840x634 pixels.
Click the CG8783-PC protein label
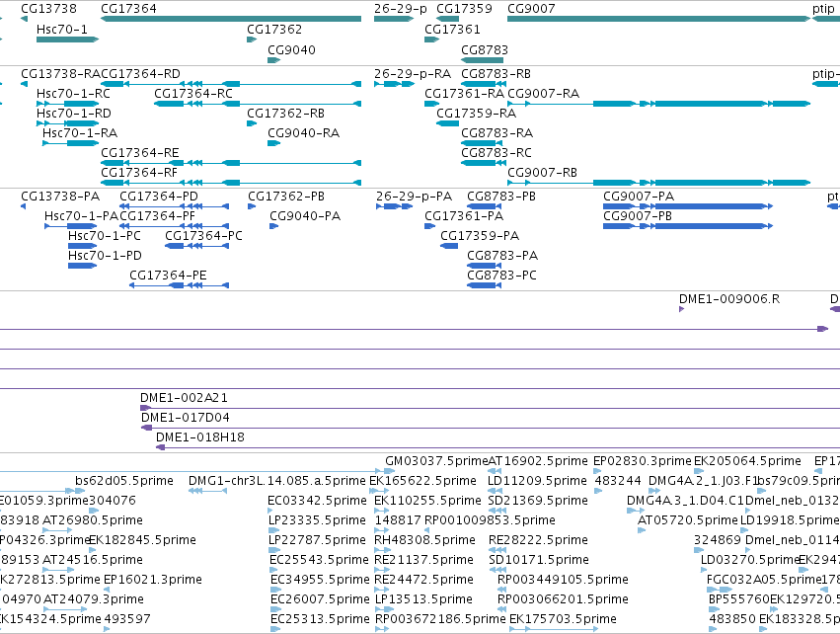click(502, 276)
